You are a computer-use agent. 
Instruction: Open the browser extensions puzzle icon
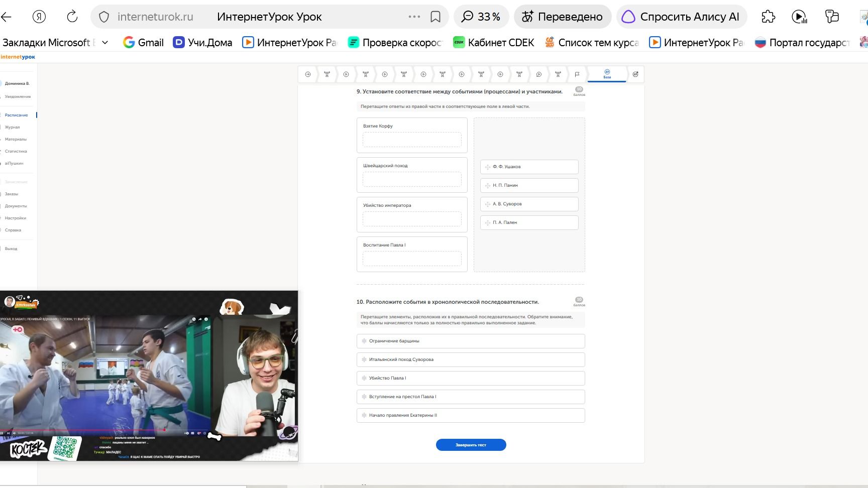coord(768,17)
